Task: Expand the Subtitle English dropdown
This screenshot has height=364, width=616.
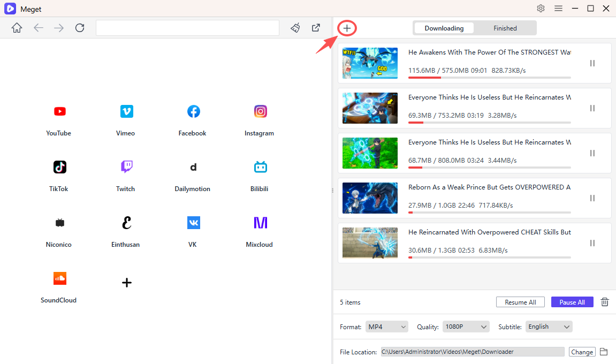Action: [x=549, y=327]
